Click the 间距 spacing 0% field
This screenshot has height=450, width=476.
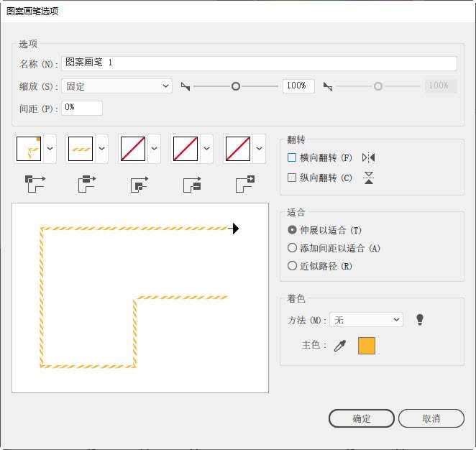click(x=82, y=108)
